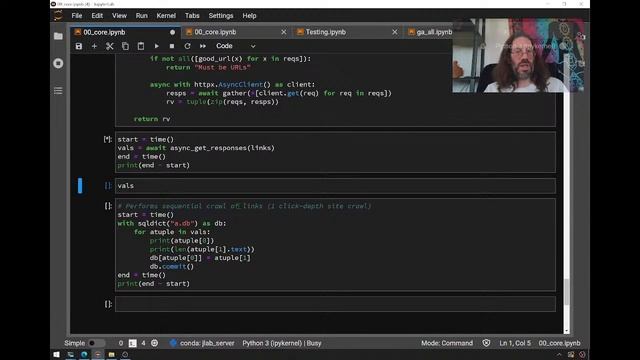Select the cell containing vals
640x360 pixels.
[x=335, y=186]
